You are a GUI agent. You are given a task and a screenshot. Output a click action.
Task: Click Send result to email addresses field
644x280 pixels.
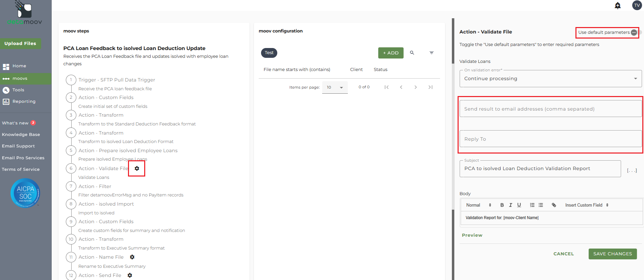pos(550,109)
